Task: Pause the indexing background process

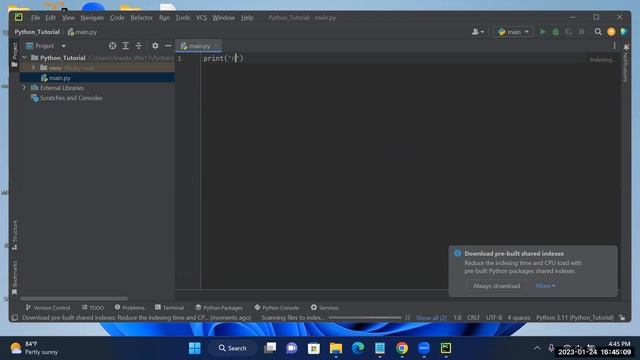Action: pyautogui.click(x=407, y=318)
